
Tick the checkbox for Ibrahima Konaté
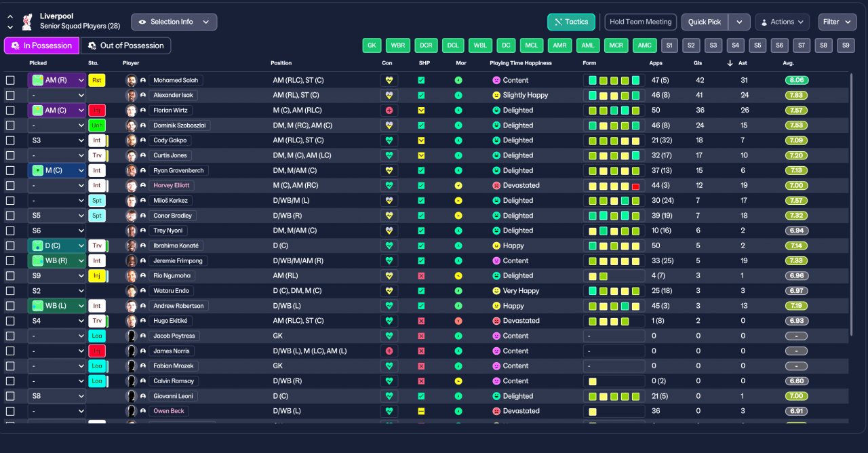click(x=10, y=245)
